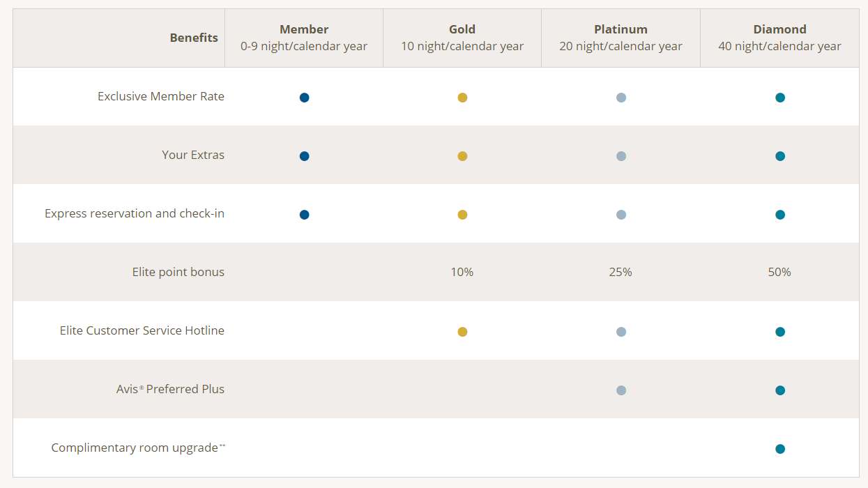
Task: Click Diamond dot for Exclusive Member Rate
Action: click(x=780, y=98)
